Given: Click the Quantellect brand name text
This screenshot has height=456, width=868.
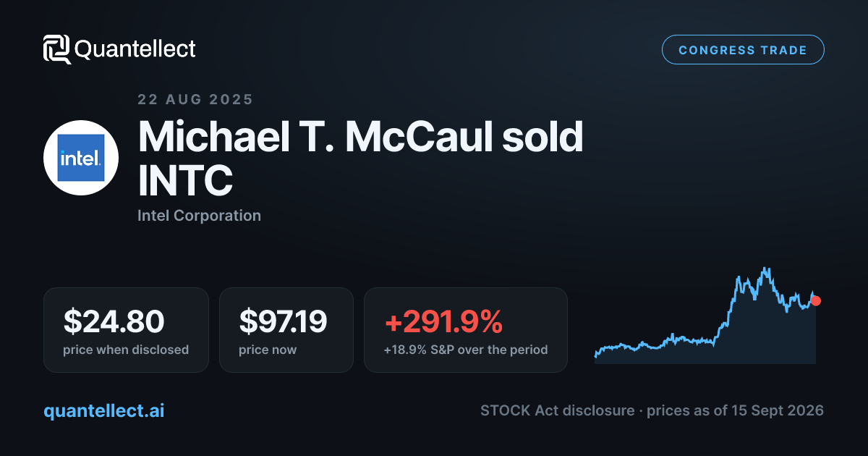Looking at the screenshot, I should (x=135, y=49).
